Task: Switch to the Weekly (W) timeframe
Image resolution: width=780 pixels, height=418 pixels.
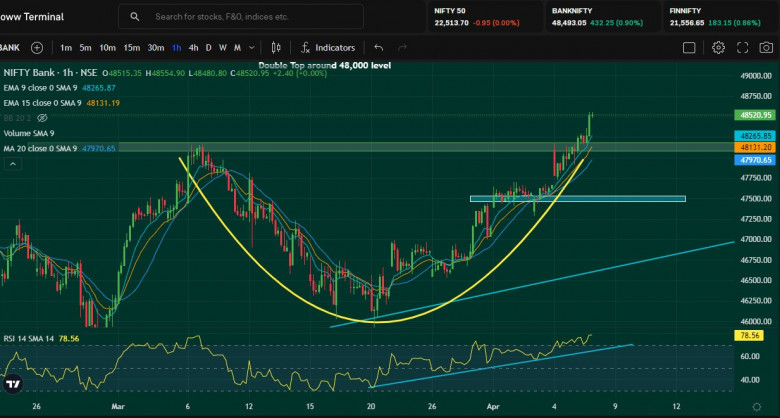Action: (223, 48)
